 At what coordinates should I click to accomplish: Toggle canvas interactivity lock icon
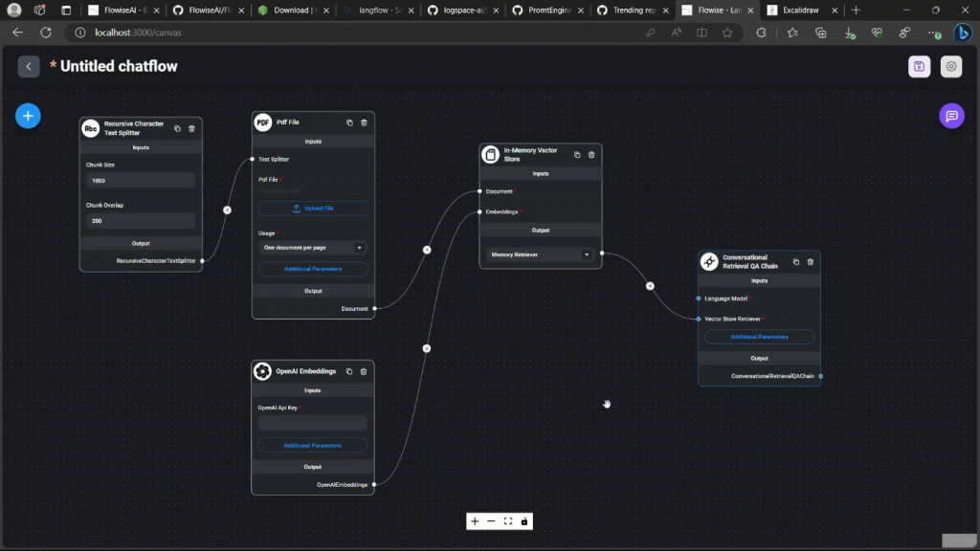point(524,521)
